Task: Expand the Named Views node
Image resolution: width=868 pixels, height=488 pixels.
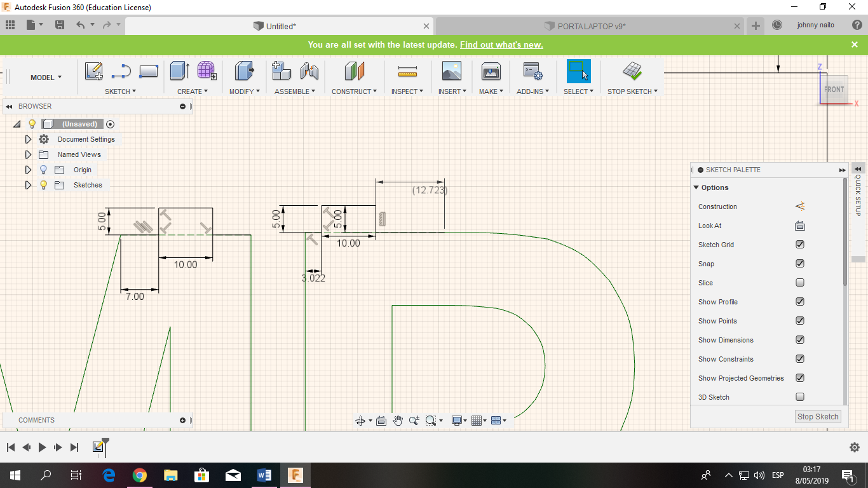Action: tap(28, 154)
